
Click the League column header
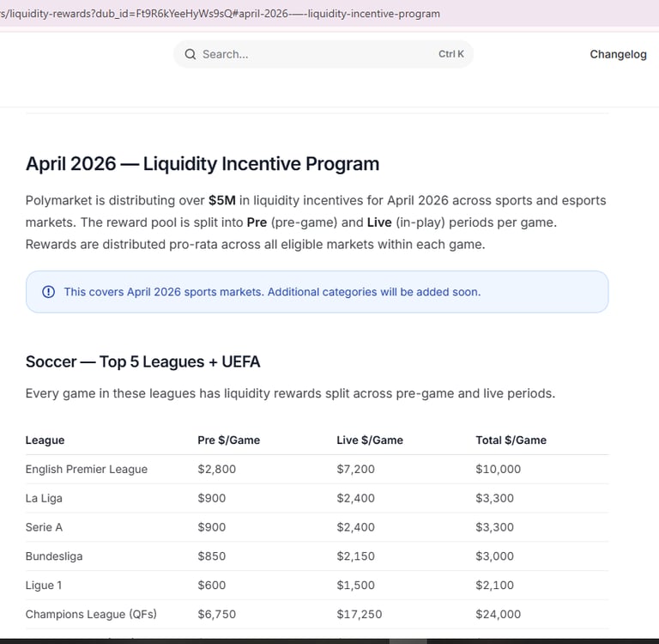(x=45, y=440)
